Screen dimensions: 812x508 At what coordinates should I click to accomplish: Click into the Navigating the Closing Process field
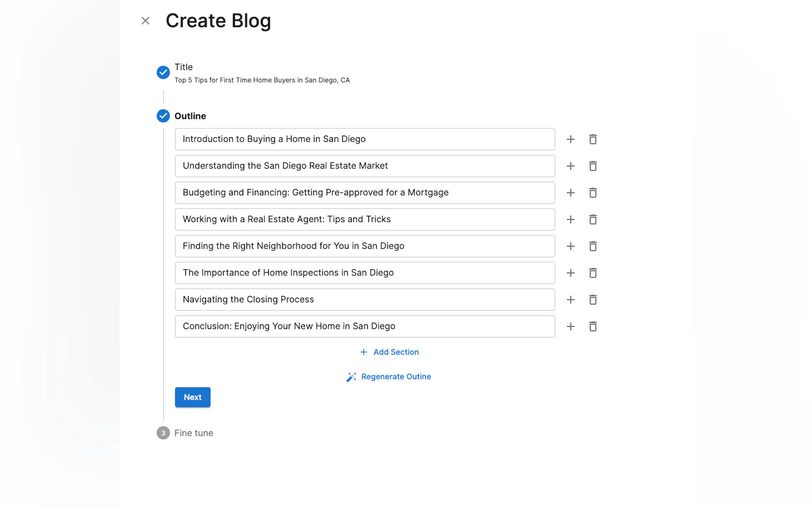pos(364,300)
